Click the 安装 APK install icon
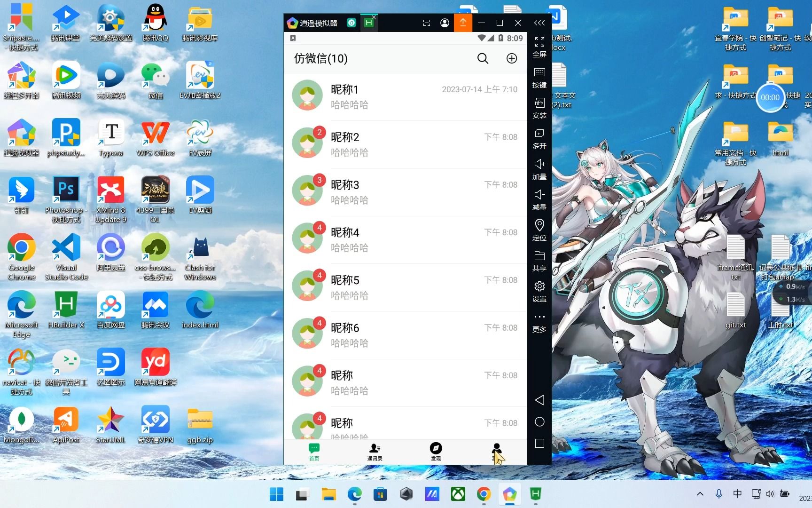The height and width of the screenshot is (508, 812). click(539, 108)
